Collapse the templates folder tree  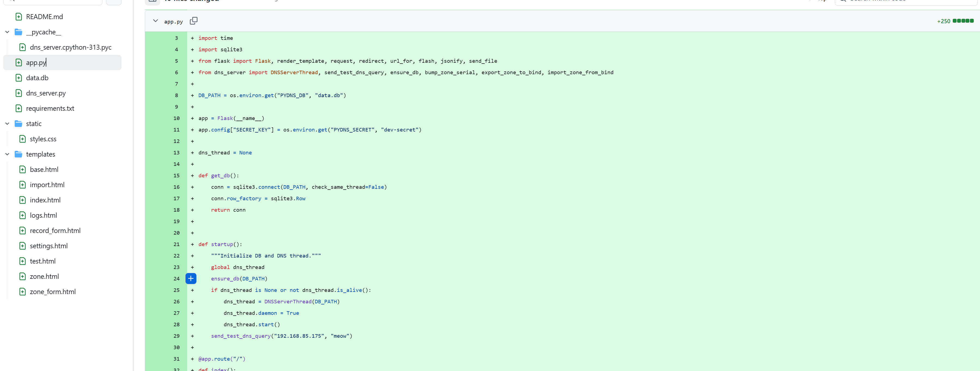(x=7, y=154)
